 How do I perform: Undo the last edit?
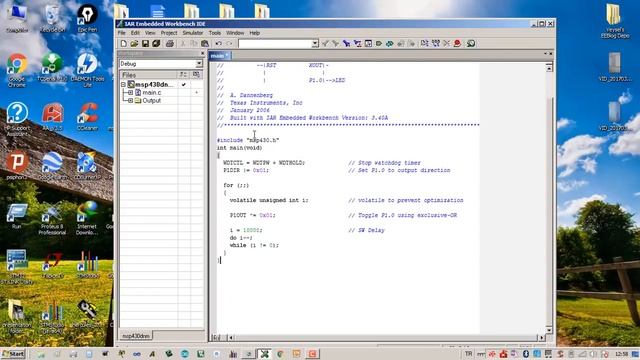(218, 43)
